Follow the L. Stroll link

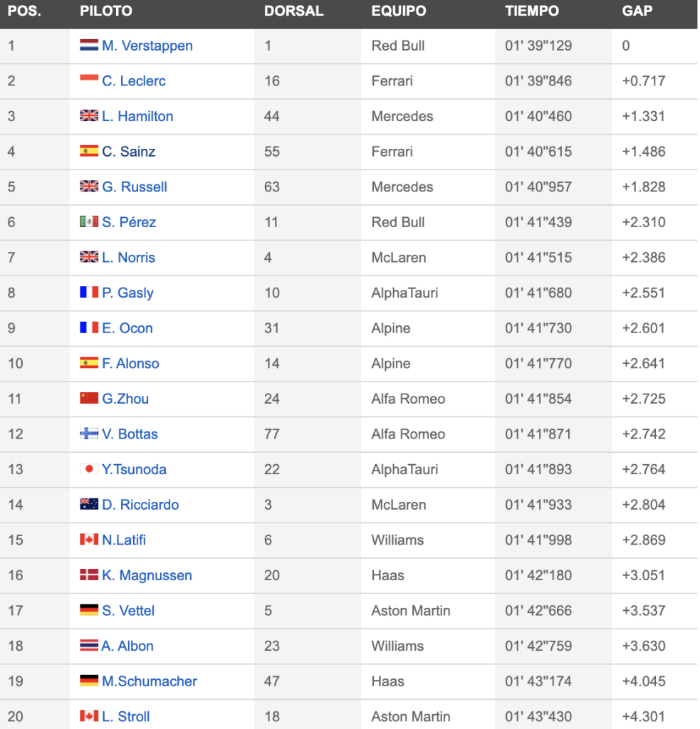pyautogui.click(x=125, y=716)
